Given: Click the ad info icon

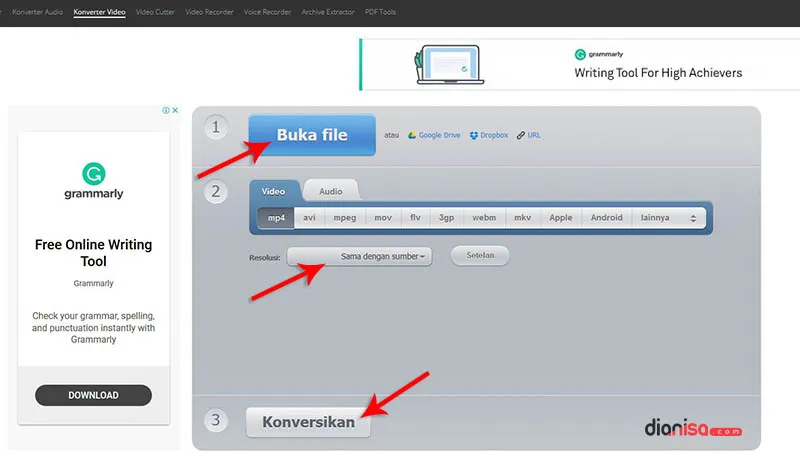Looking at the screenshot, I should pyautogui.click(x=166, y=110).
